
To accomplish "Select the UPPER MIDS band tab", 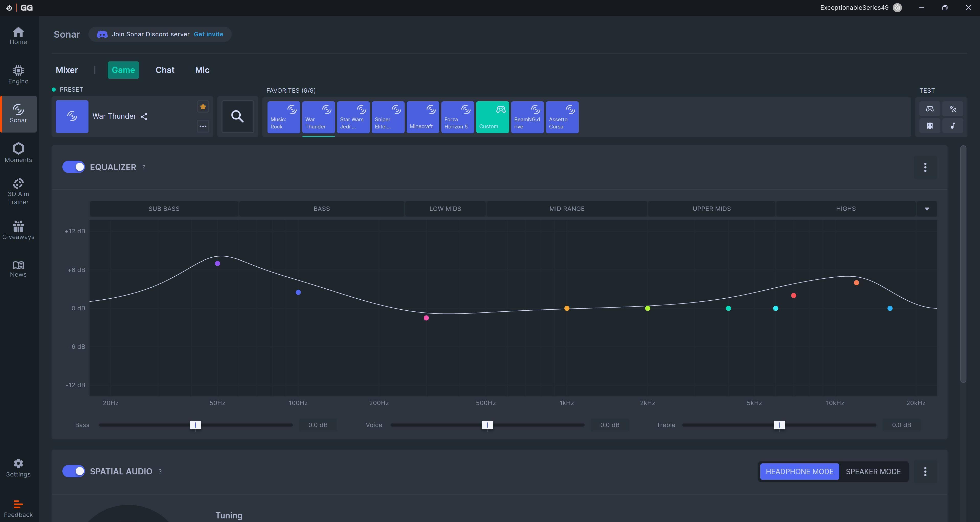I will tap(711, 209).
